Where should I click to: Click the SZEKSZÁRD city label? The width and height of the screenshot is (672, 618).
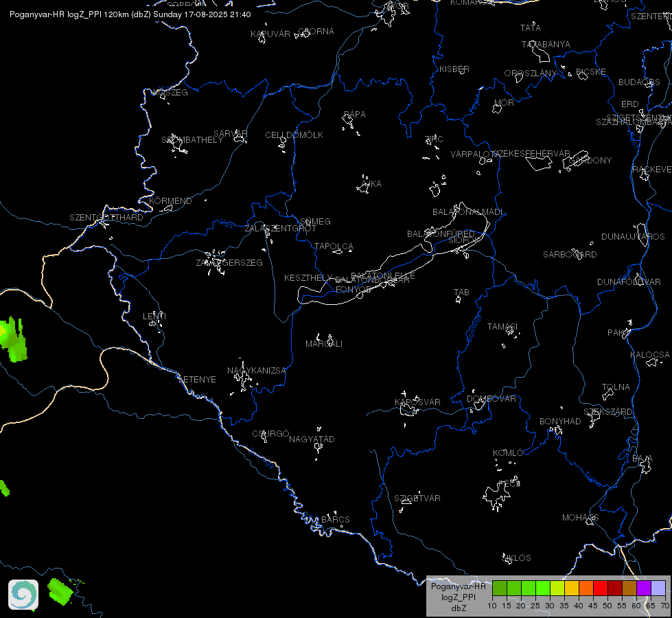607,412
